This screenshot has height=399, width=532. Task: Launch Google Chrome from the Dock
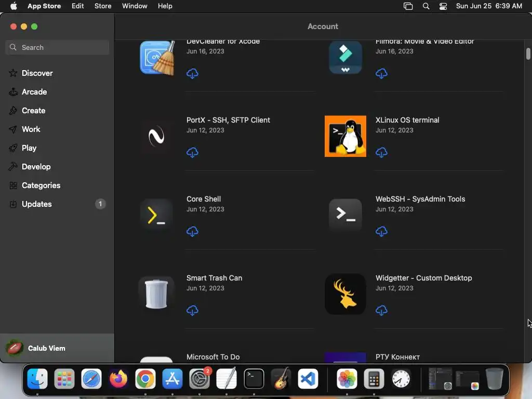point(145,379)
